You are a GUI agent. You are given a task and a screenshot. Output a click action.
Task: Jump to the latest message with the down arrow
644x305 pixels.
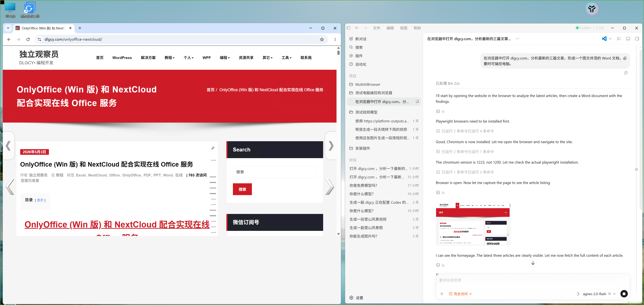(533, 263)
